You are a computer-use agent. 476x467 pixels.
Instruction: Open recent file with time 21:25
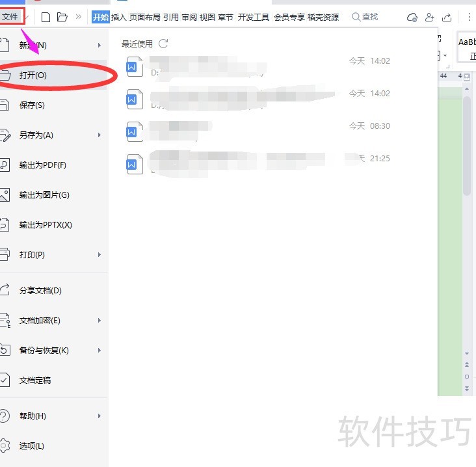coord(258,164)
